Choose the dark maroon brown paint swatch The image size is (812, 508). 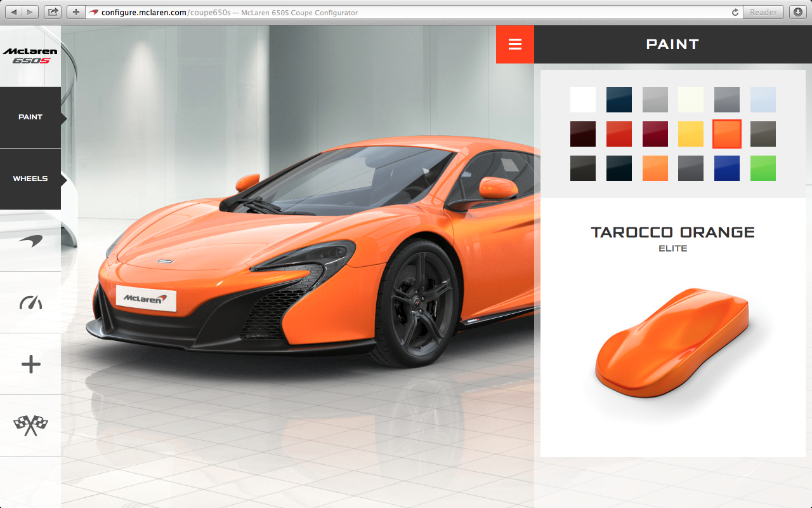pos(583,134)
